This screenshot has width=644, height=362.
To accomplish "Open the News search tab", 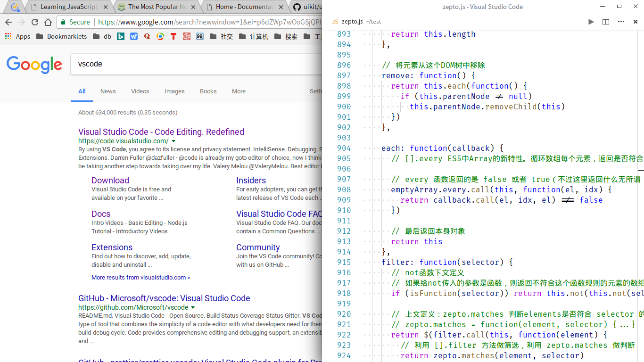I will [x=108, y=91].
